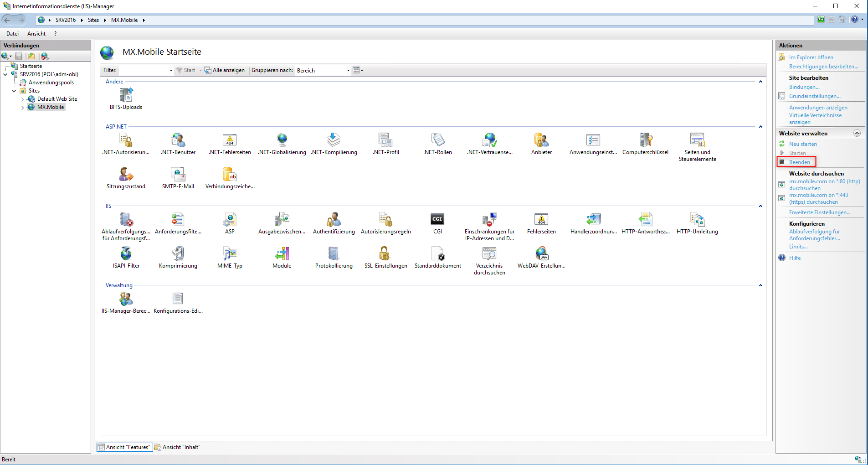Select the Fehlerseiten icon in IIS section

(x=541, y=220)
